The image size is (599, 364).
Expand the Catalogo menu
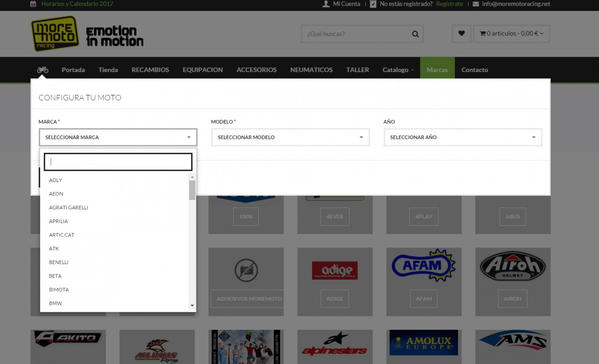398,70
